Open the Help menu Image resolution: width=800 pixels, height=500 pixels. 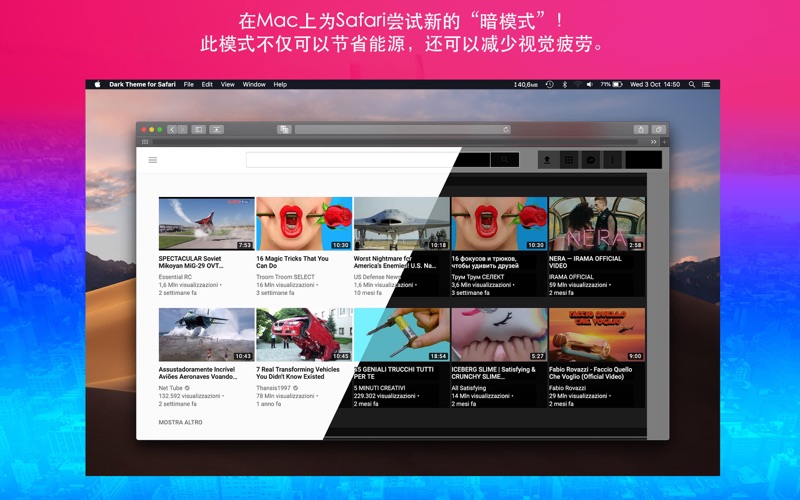(x=280, y=85)
